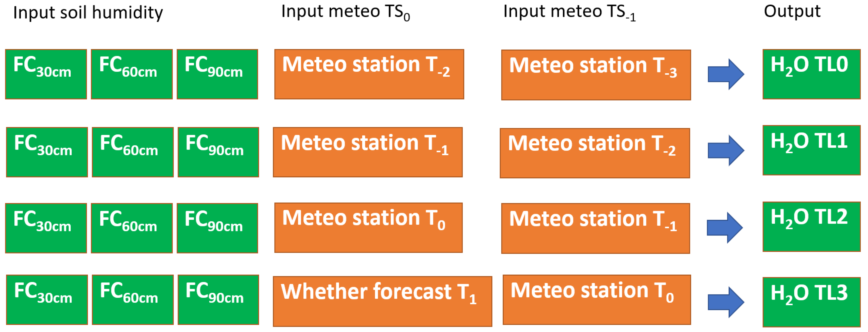Image resolution: width=868 pixels, height=332 pixels.
Task: Select the H2O TL2 output box
Action: (811, 226)
